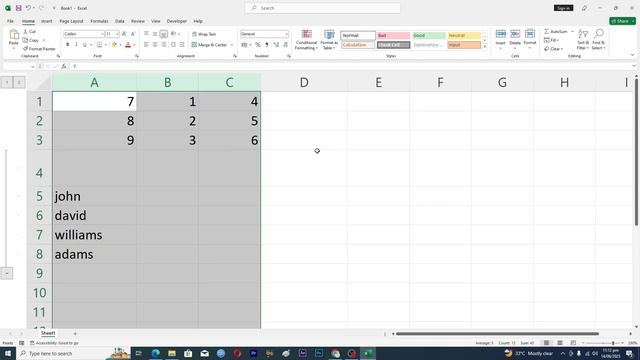Image resolution: width=640 pixels, height=360 pixels.
Task: Open the font size dropdown
Action: tap(117, 34)
